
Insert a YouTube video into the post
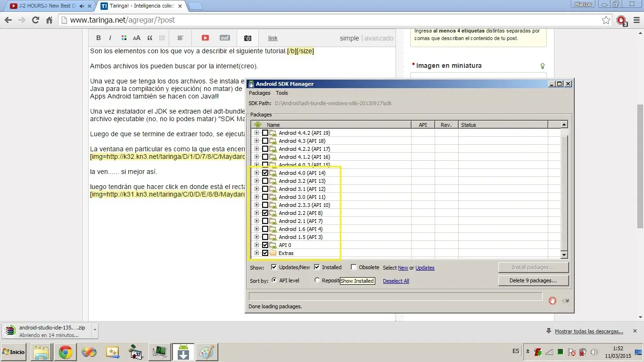click(205, 38)
